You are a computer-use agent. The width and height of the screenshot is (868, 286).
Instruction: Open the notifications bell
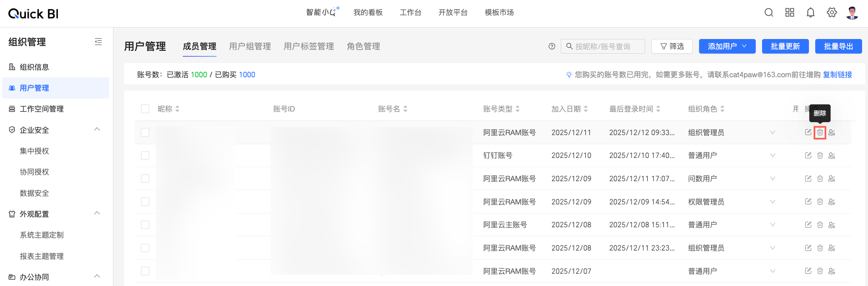[x=811, y=13]
